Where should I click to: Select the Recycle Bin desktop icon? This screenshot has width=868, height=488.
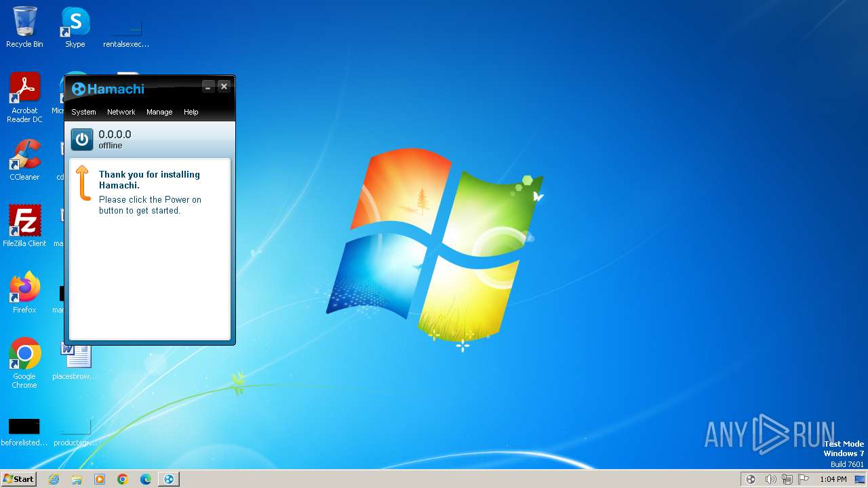[24, 27]
